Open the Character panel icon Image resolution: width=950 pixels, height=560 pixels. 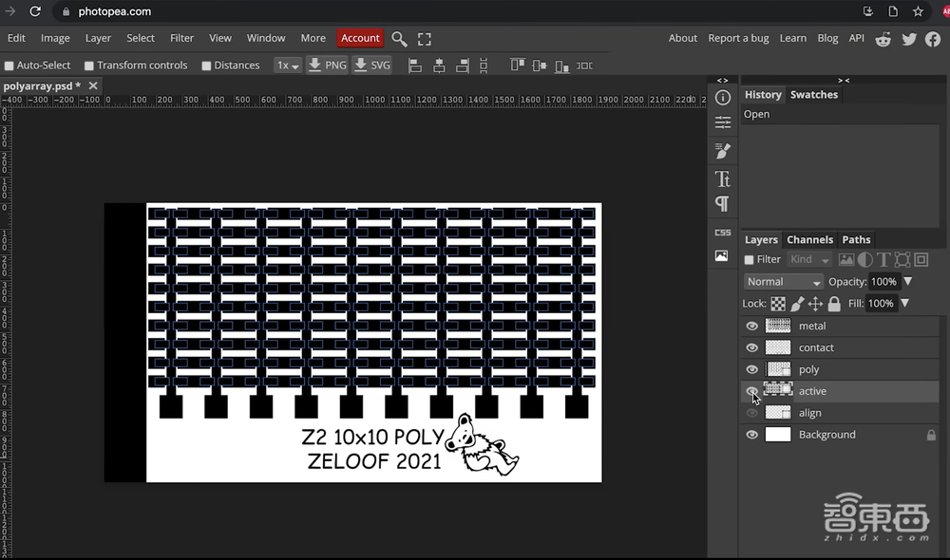pyautogui.click(x=722, y=178)
